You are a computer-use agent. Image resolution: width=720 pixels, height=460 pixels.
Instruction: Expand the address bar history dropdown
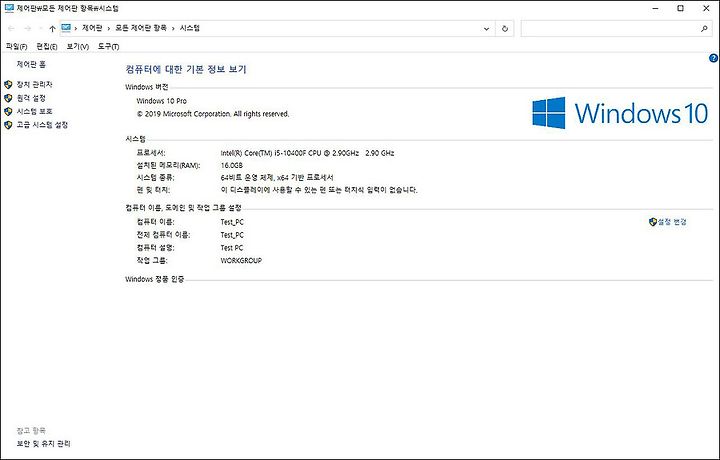tap(486, 28)
